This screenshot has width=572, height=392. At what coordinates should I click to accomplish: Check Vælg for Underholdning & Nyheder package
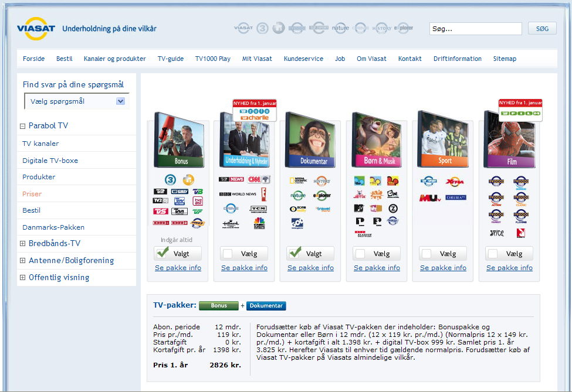coord(228,254)
